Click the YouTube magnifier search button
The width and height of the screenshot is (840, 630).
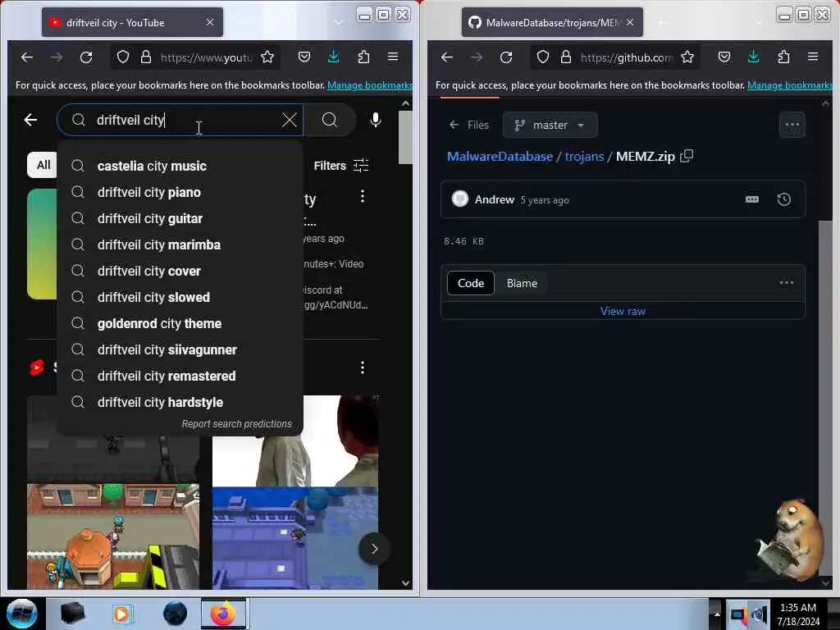coord(330,120)
